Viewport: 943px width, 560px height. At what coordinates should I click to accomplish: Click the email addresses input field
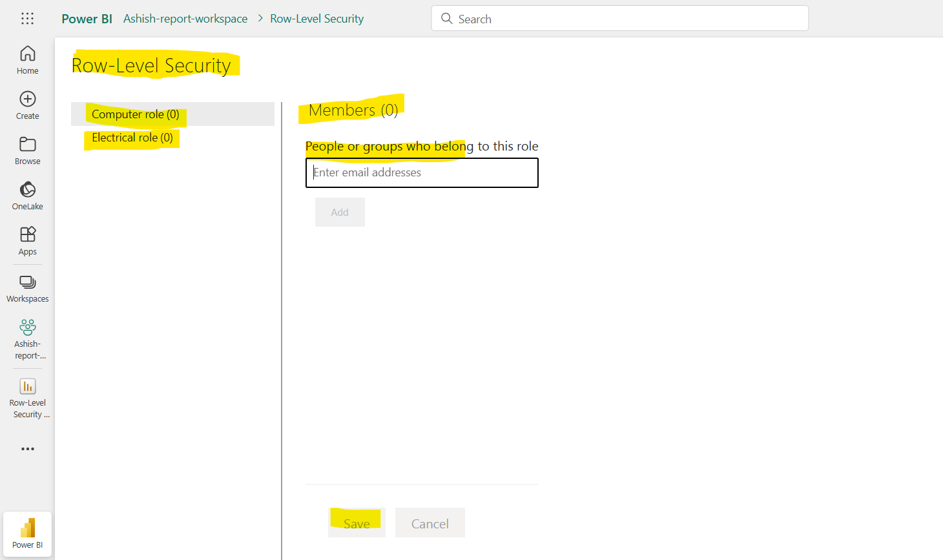(422, 172)
